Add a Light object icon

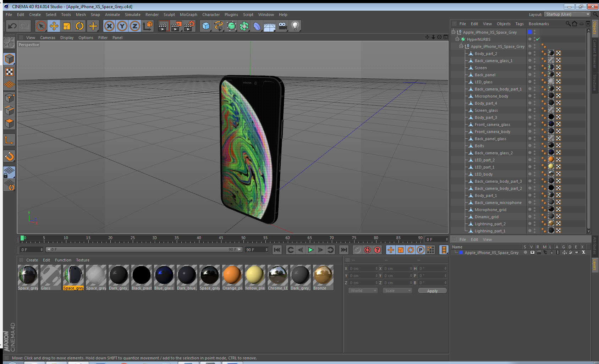click(295, 26)
